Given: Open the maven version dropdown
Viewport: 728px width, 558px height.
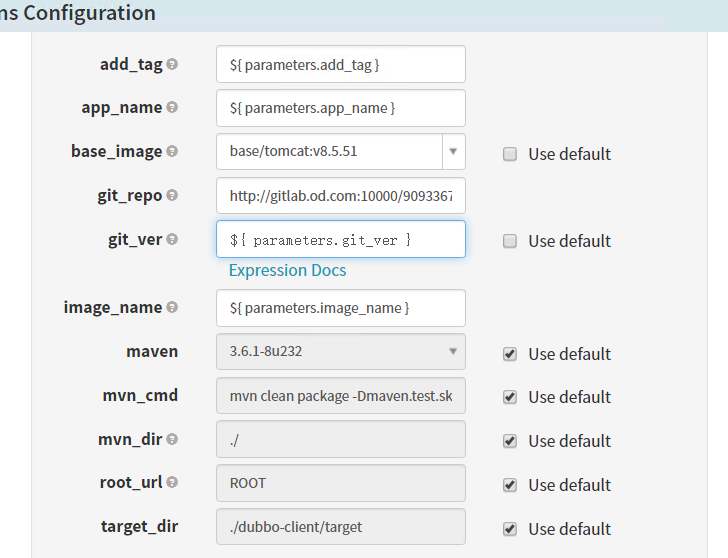Looking at the screenshot, I should (340, 351).
